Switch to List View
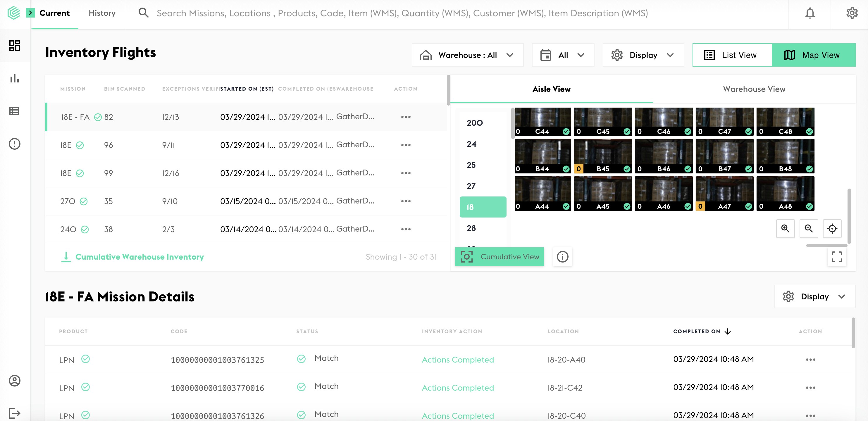The height and width of the screenshot is (421, 868). tap(732, 55)
